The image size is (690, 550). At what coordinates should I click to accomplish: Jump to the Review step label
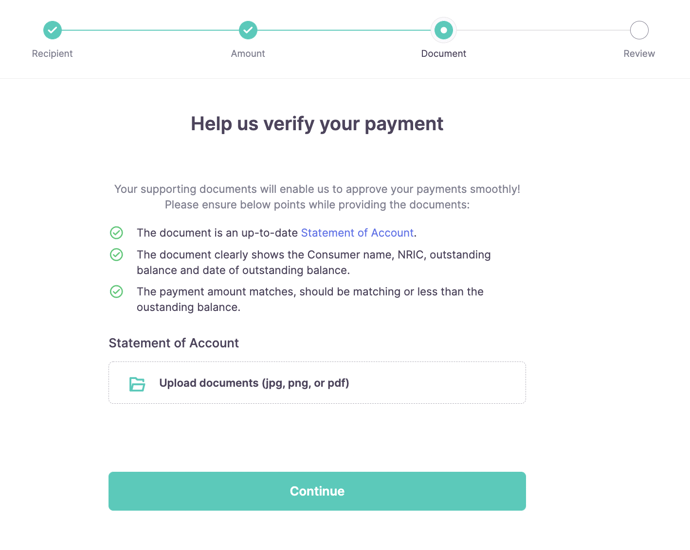pos(639,54)
